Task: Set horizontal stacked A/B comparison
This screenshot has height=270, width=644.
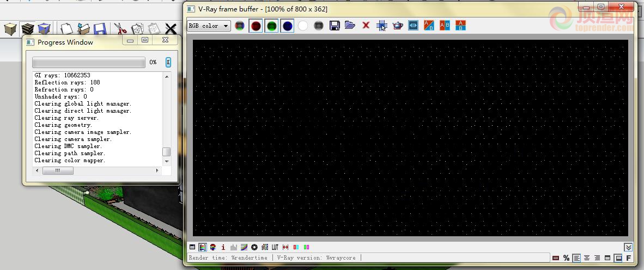Action: 460,26
